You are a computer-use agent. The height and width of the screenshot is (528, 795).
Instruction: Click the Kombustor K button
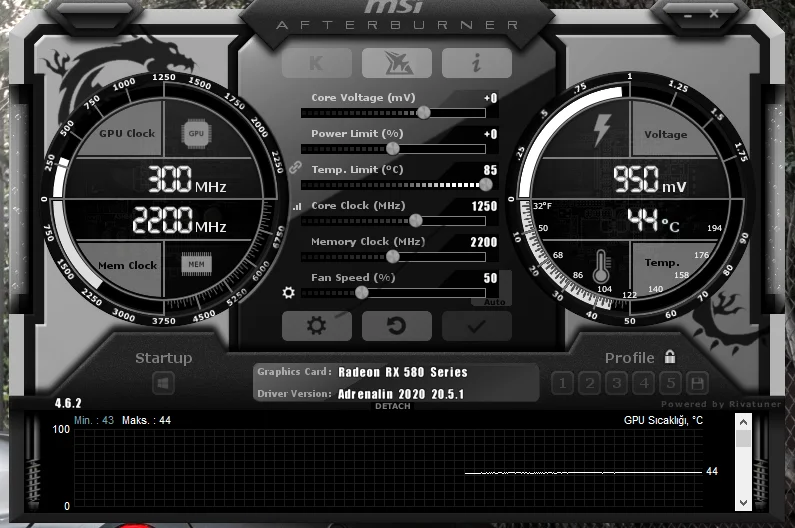click(317, 63)
